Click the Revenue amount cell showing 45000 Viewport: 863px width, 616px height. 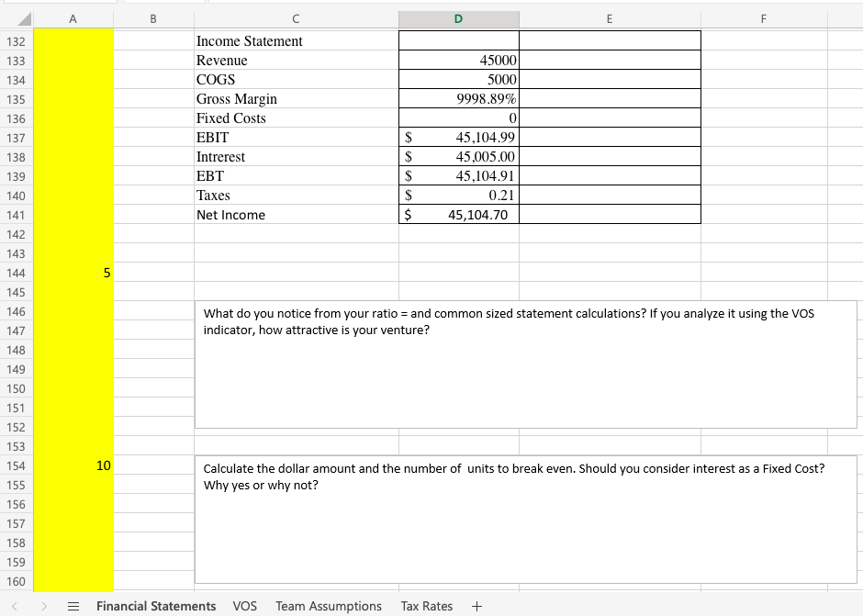coord(458,60)
